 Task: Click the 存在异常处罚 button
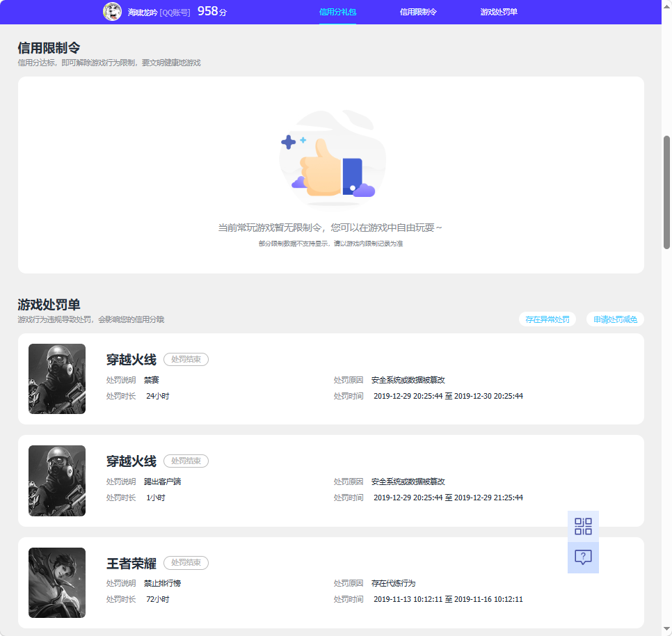tap(547, 319)
